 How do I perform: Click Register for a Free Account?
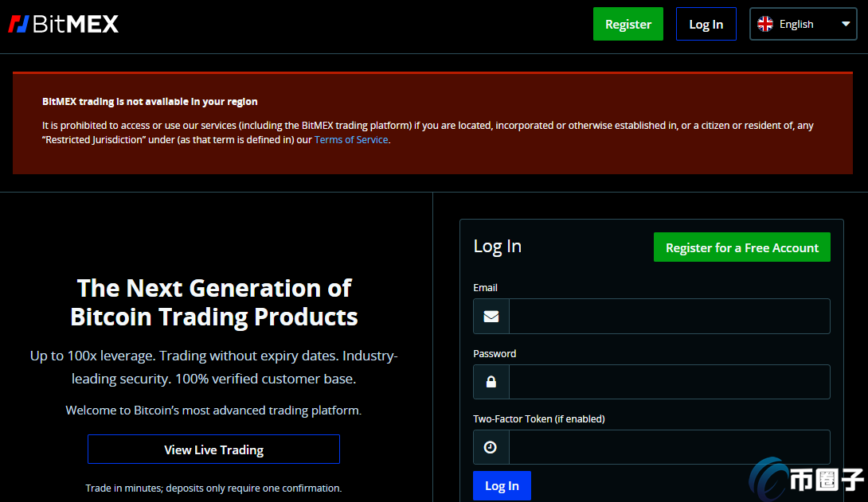(x=742, y=247)
